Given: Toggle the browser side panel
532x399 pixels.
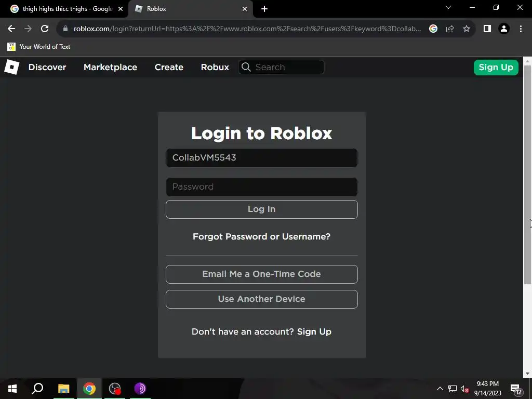Looking at the screenshot, I should (487, 29).
